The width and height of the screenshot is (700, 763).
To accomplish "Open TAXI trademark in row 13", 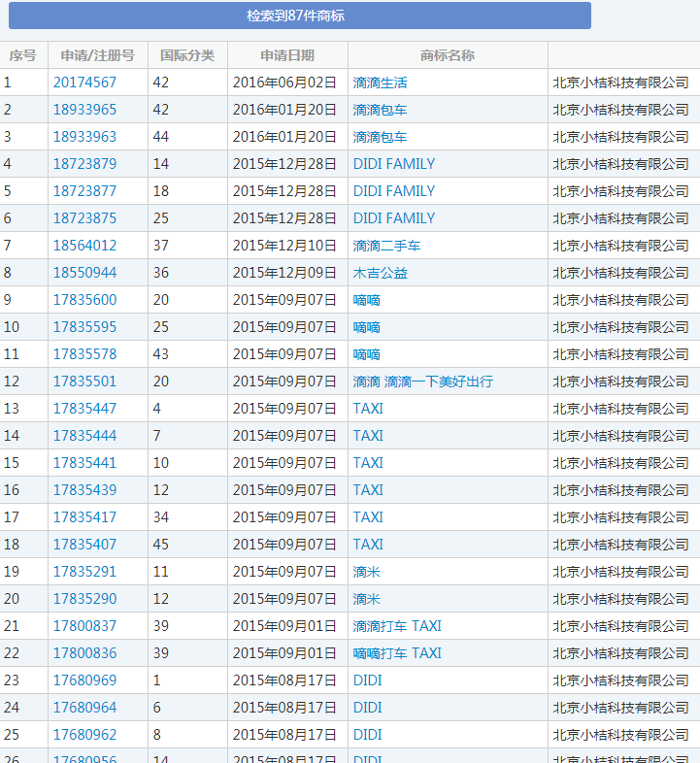I will (368, 409).
